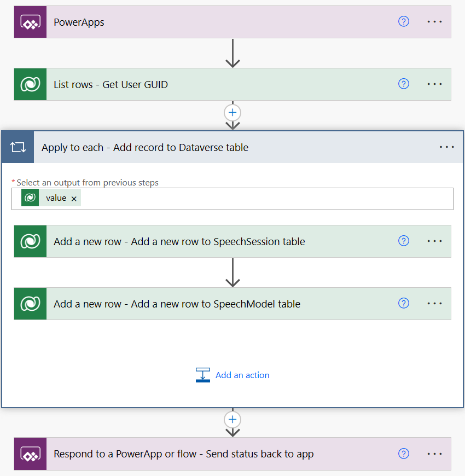Viewport: 465px width, 476px height.
Task: Remove the value token from the input
Action: [x=74, y=198]
